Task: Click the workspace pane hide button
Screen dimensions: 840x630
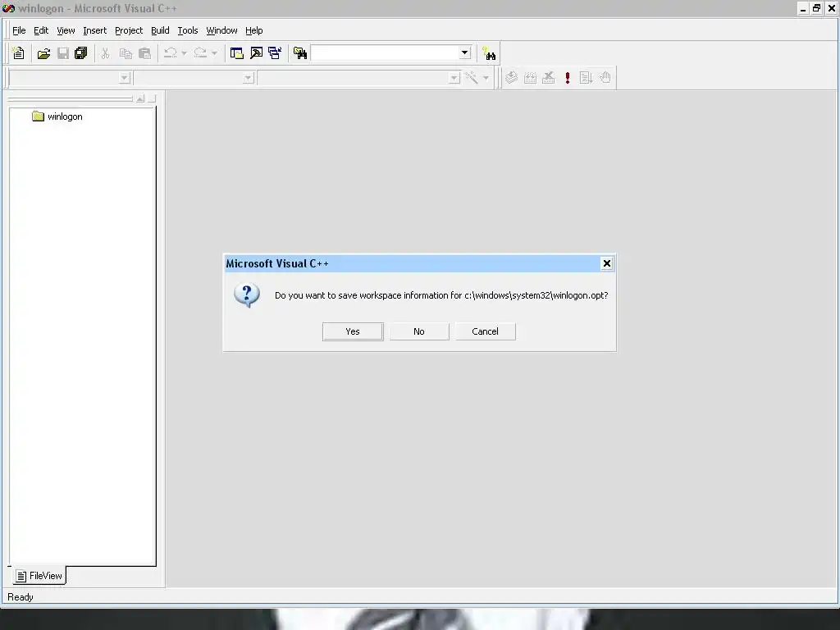Action: 152,98
